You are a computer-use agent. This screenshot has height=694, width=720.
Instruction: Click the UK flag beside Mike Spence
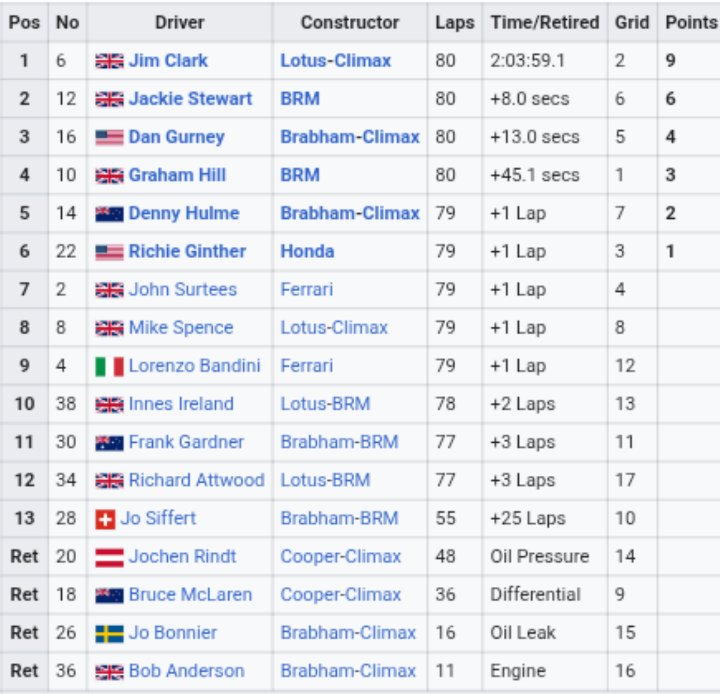(x=109, y=328)
